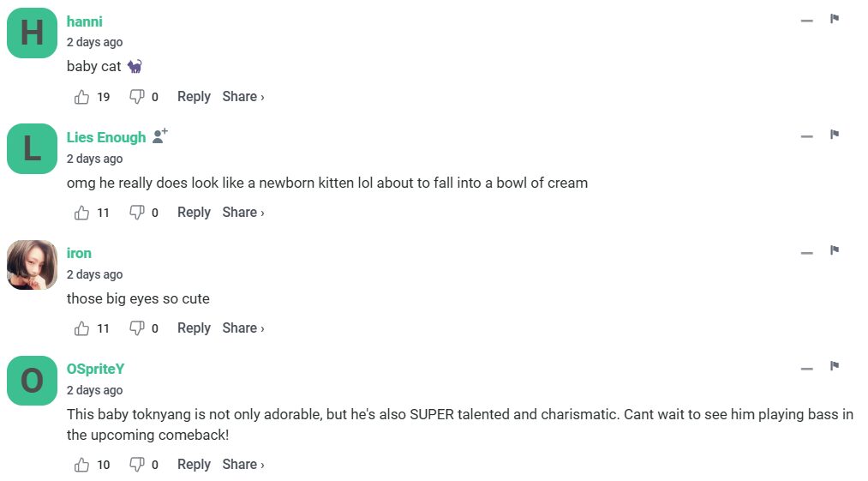
Task: Report OSpriteY's comment with the flag
Action: pyautogui.click(x=834, y=366)
